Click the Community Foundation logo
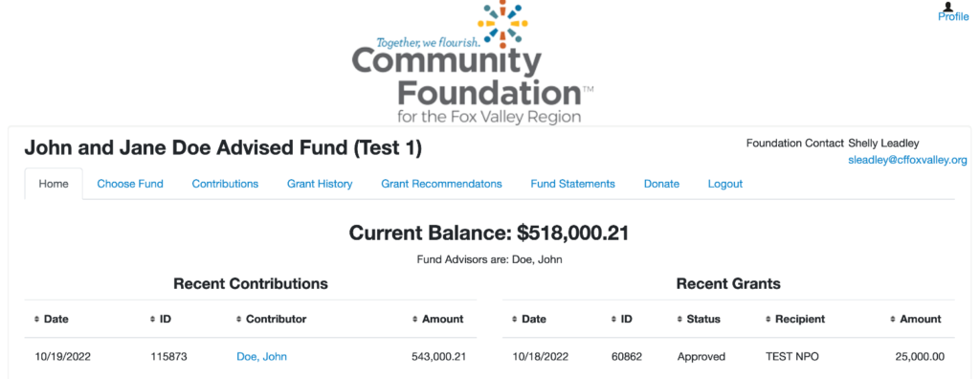 (473, 62)
